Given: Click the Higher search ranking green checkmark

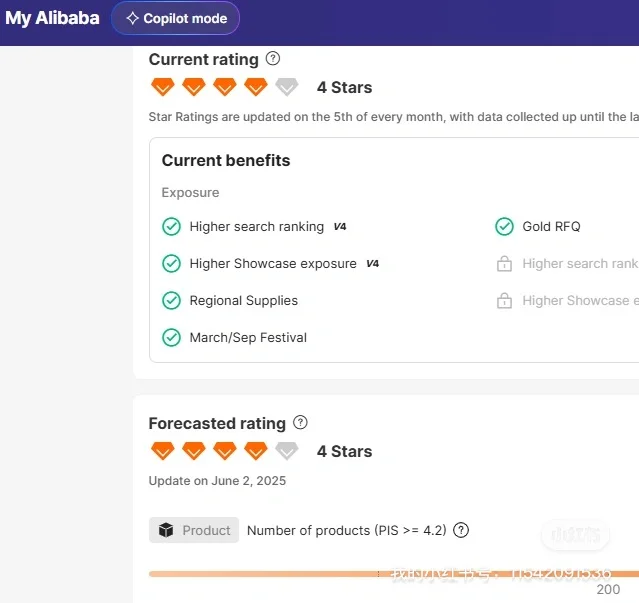Looking at the screenshot, I should pos(171,227).
